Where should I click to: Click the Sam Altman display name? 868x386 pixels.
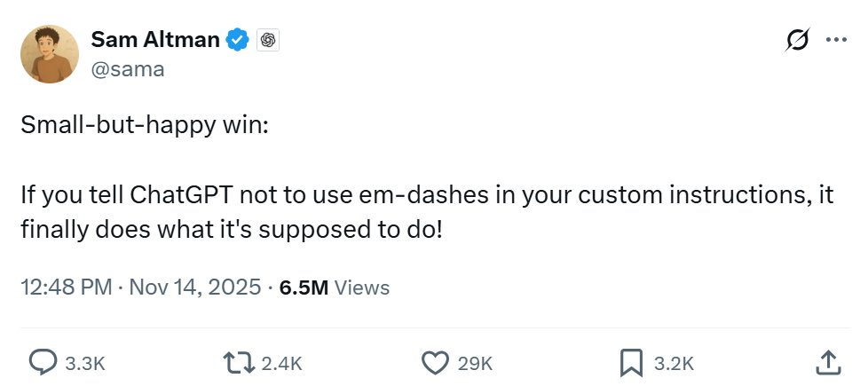[154, 40]
